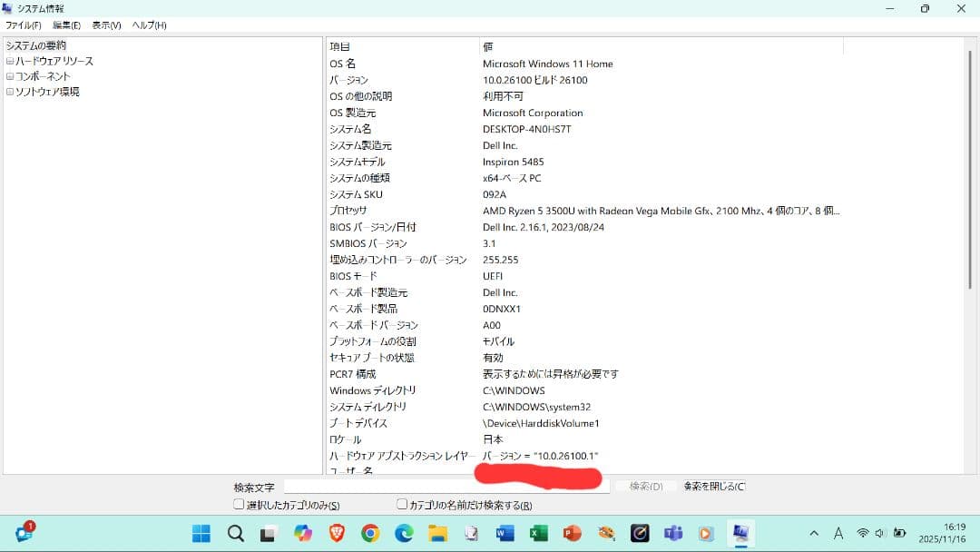Image resolution: width=980 pixels, height=552 pixels.
Task: Check カテゴリの名前だけ検索する option
Action: [x=400, y=503]
